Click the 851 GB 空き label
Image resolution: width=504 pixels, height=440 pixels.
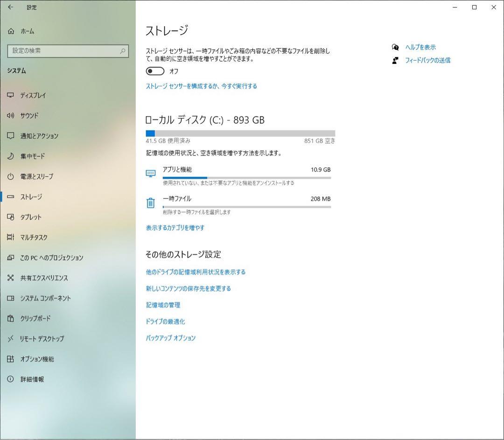pos(320,141)
